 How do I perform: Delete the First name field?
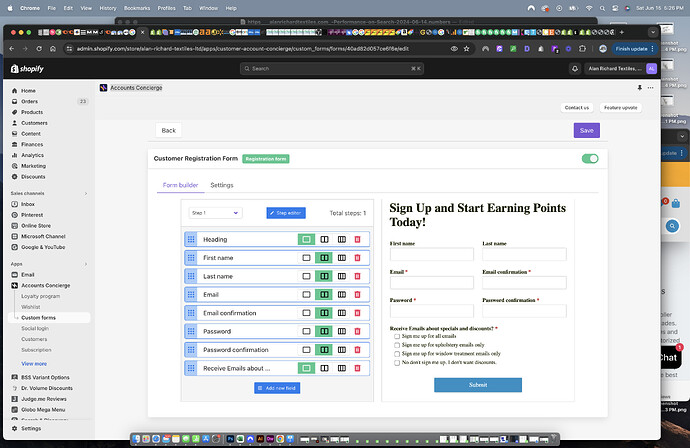point(357,258)
